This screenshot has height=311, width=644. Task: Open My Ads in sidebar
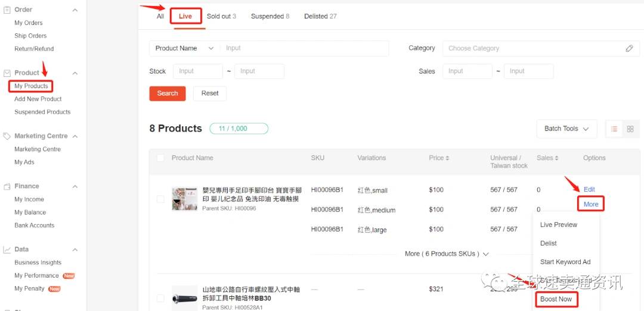pos(24,163)
